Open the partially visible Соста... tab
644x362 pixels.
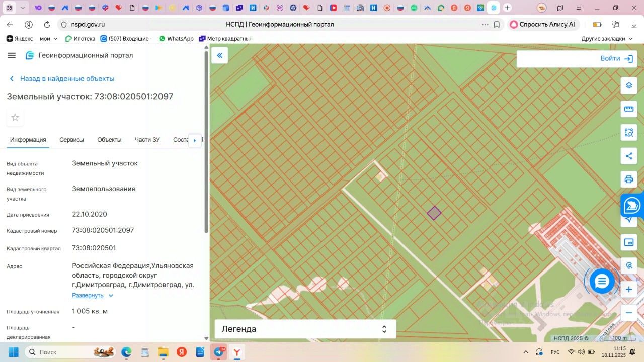click(x=180, y=140)
